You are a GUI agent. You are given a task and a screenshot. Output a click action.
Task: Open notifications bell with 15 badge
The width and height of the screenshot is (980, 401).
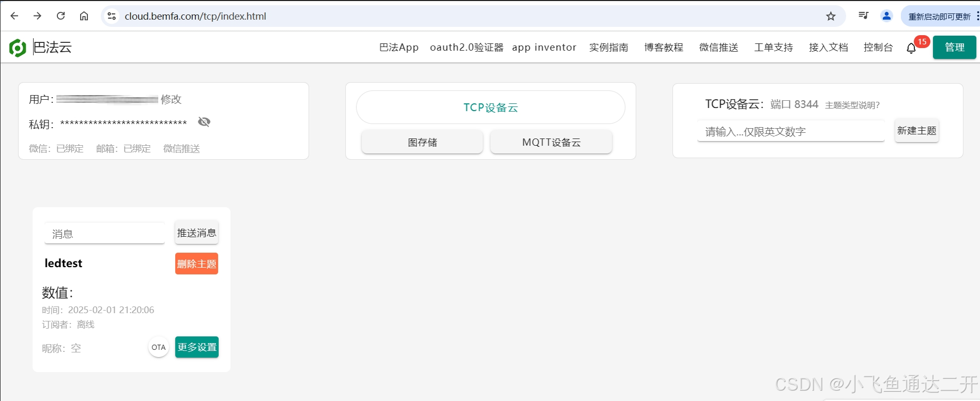click(911, 48)
